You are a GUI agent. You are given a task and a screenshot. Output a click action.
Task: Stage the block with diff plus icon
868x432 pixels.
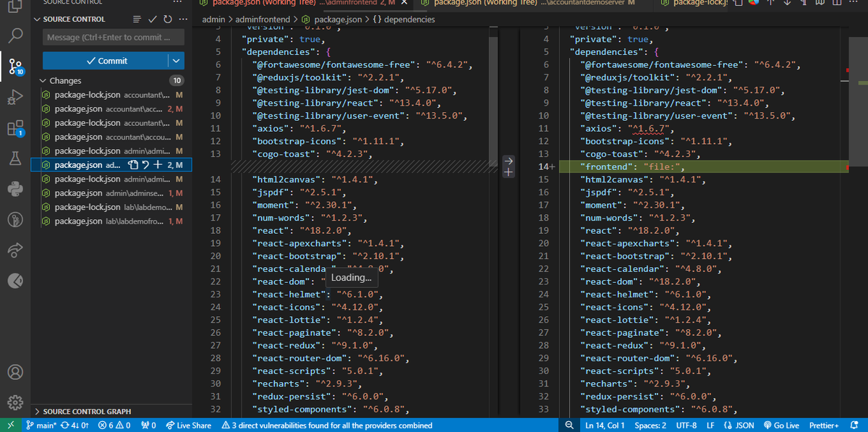[x=508, y=172]
